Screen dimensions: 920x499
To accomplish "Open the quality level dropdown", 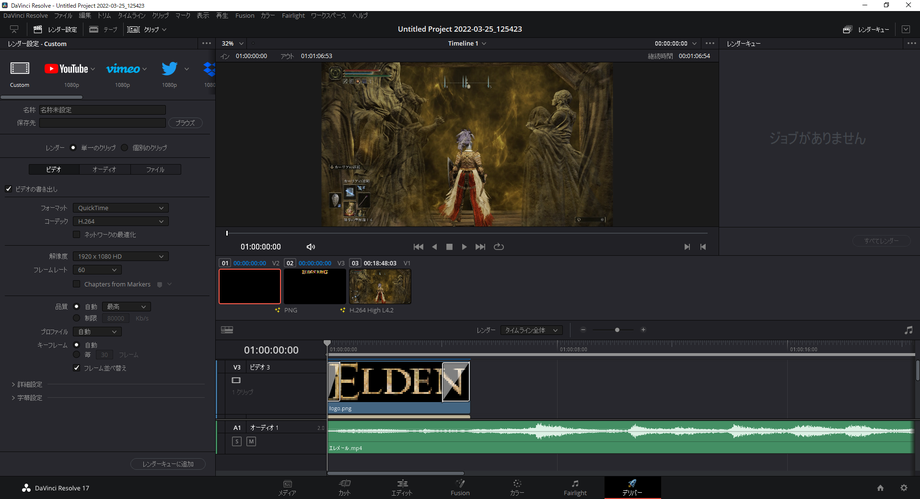I will tap(127, 306).
